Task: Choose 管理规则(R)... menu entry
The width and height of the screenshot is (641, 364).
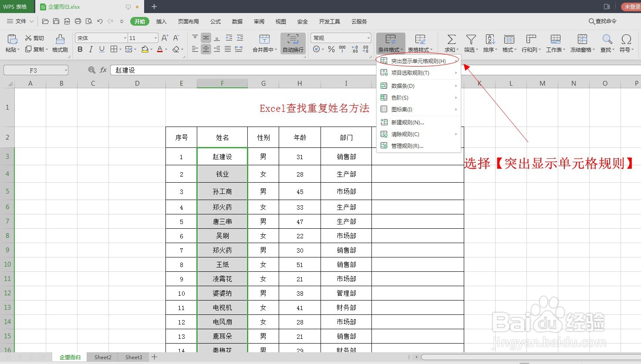Action: click(x=418, y=146)
